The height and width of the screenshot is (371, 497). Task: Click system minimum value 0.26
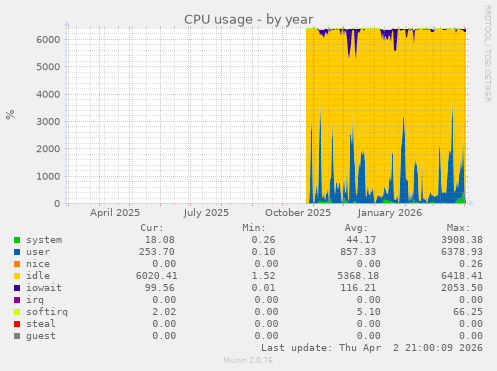click(263, 240)
